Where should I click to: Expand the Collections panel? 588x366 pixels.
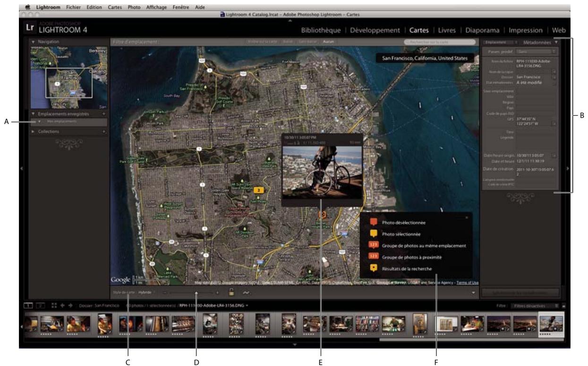34,132
